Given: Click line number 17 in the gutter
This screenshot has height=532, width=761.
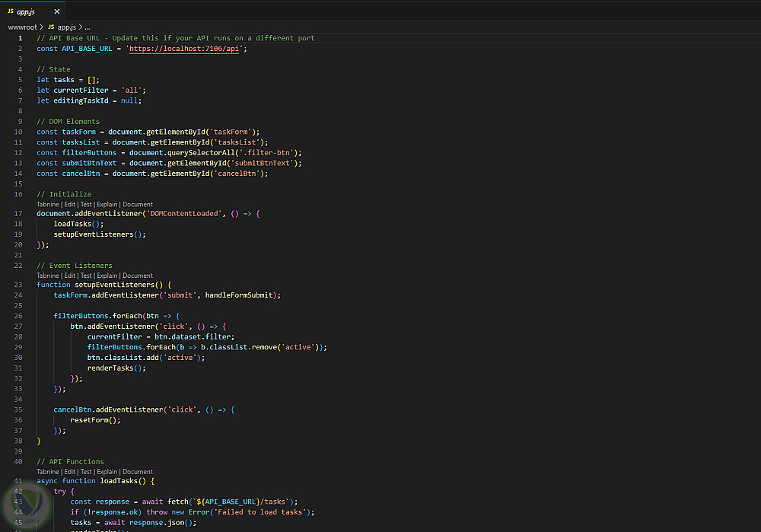Looking at the screenshot, I should (x=18, y=214).
